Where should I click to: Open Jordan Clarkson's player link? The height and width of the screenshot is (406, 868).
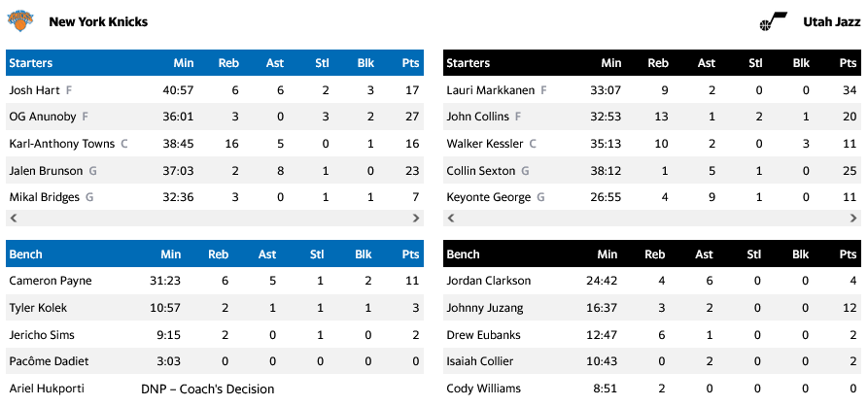488,281
